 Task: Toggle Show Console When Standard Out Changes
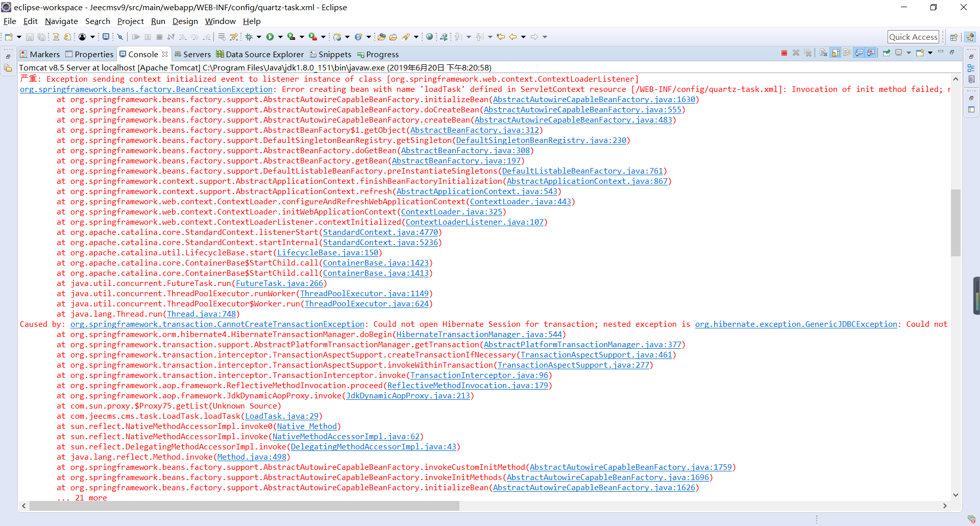[x=860, y=53]
